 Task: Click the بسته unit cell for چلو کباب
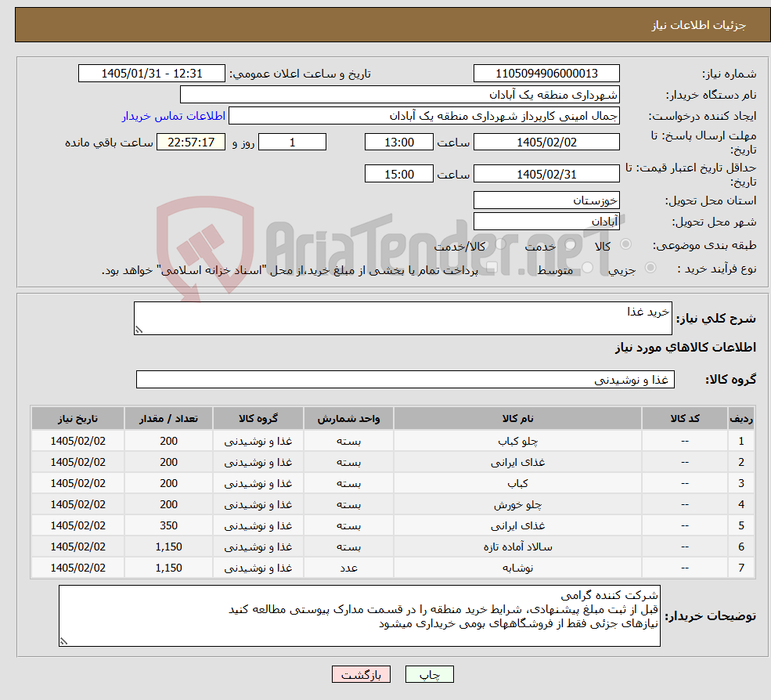pos(348,442)
